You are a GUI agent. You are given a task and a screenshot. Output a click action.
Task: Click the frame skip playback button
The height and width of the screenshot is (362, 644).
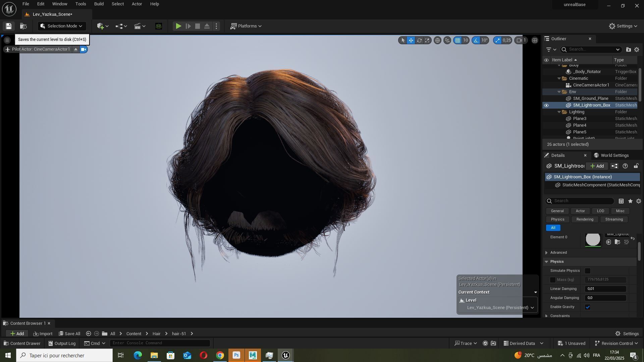tap(188, 26)
